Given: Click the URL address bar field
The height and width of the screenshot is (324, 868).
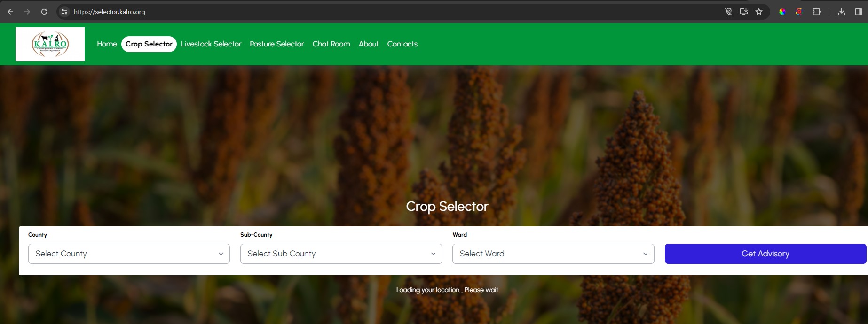Looking at the screenshot, I should click(390, 12).
